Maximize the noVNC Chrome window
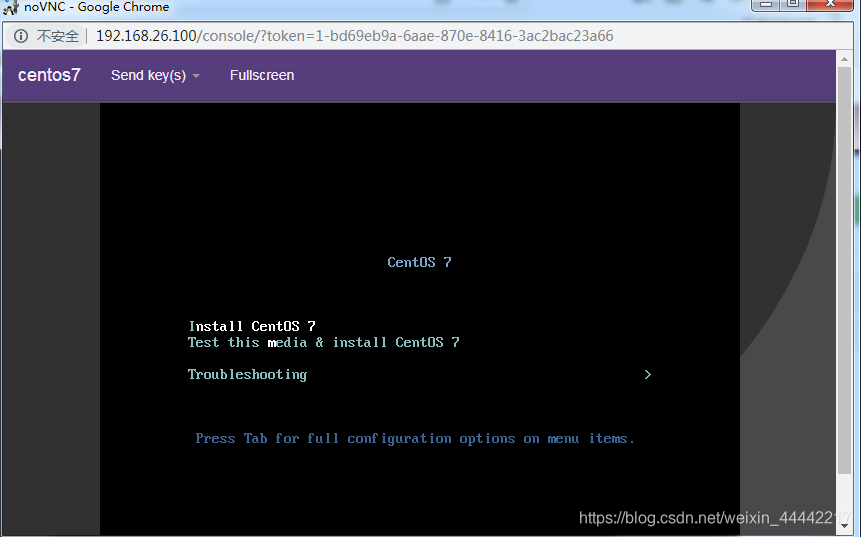 point(792,4)
